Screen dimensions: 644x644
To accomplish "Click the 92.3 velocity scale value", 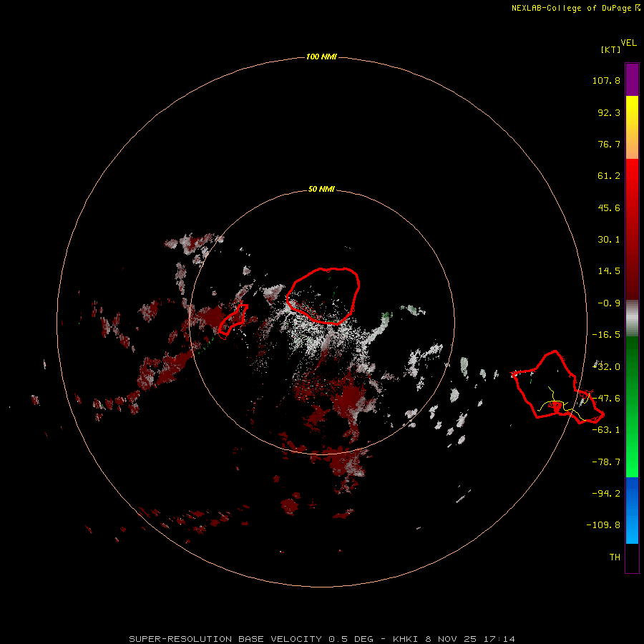I will click(609, 112).
